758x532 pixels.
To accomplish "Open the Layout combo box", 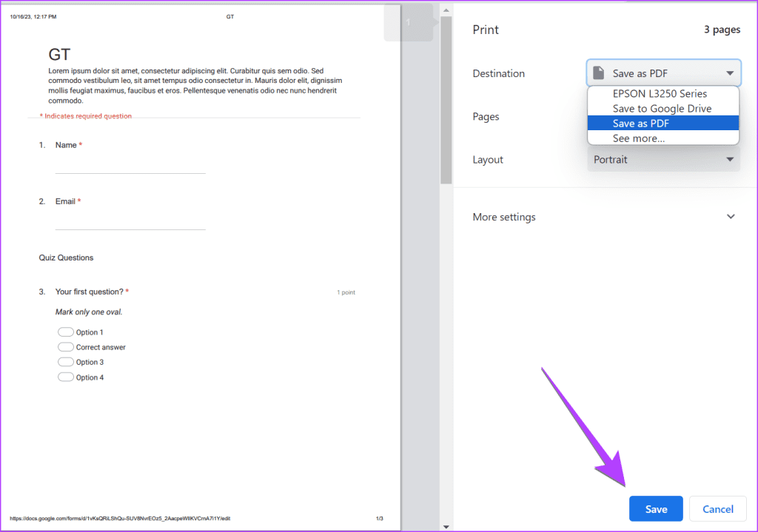I will click(x=663, y=159).
